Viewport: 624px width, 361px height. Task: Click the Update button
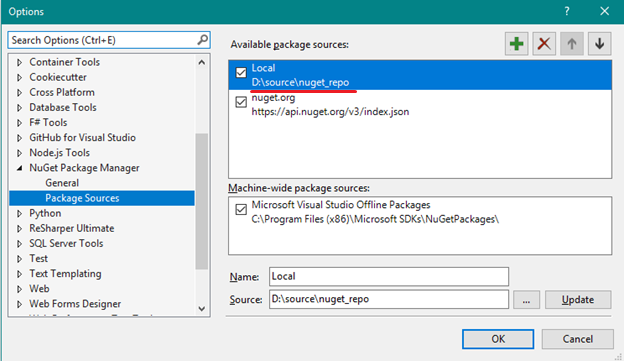coord(578,300)
